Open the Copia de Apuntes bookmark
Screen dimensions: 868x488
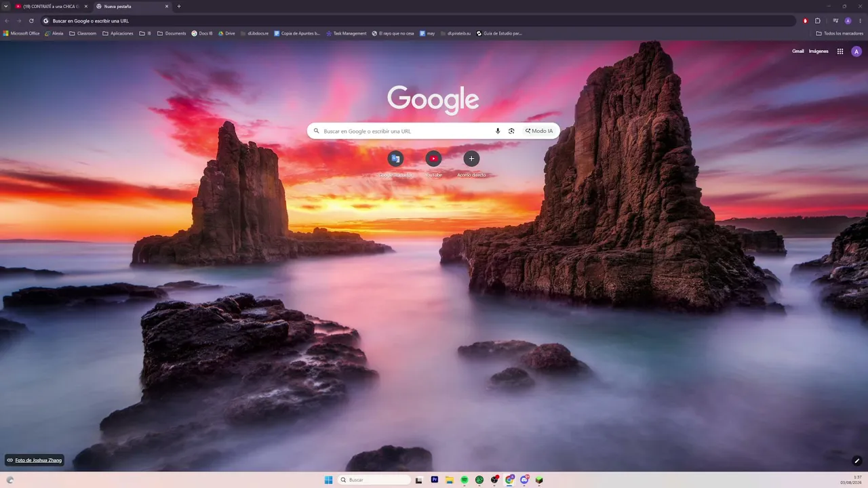pyautogui.click(x=297, y=33)
